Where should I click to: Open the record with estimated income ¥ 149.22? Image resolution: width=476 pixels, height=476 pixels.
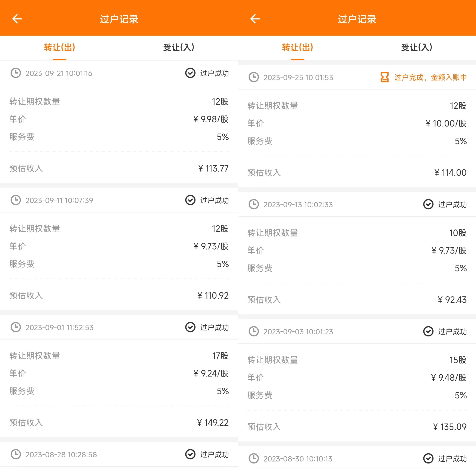pos(119,376)
